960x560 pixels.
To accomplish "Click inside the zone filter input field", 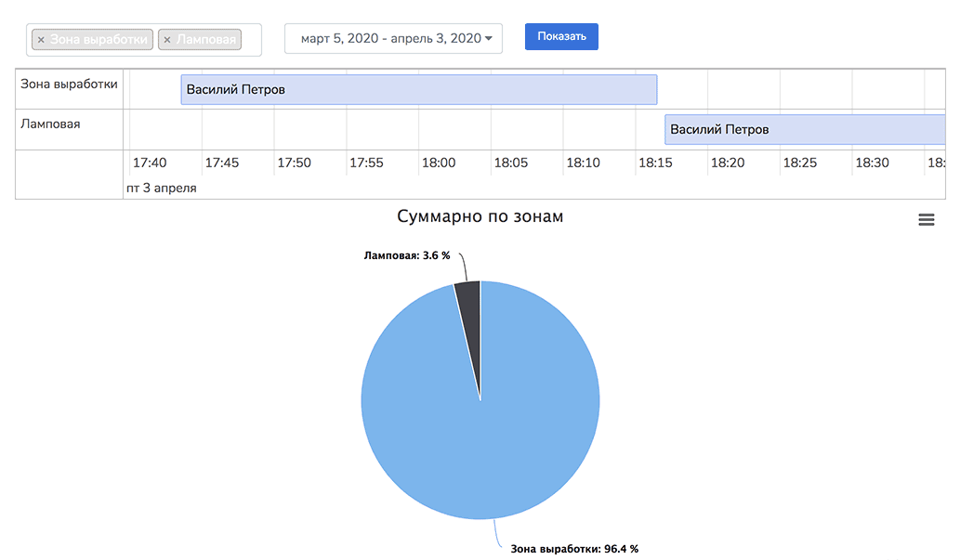I will tap(250, 40).
